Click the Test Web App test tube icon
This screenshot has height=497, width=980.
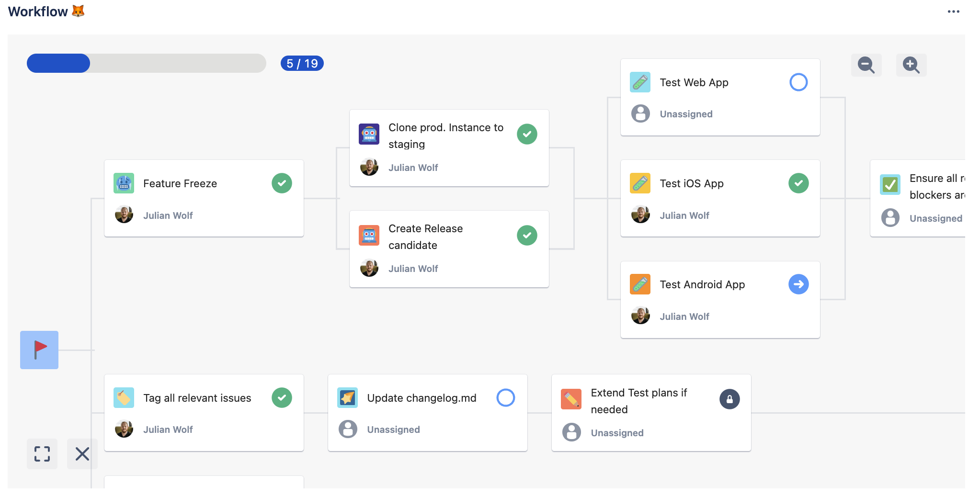click(640, 82)
